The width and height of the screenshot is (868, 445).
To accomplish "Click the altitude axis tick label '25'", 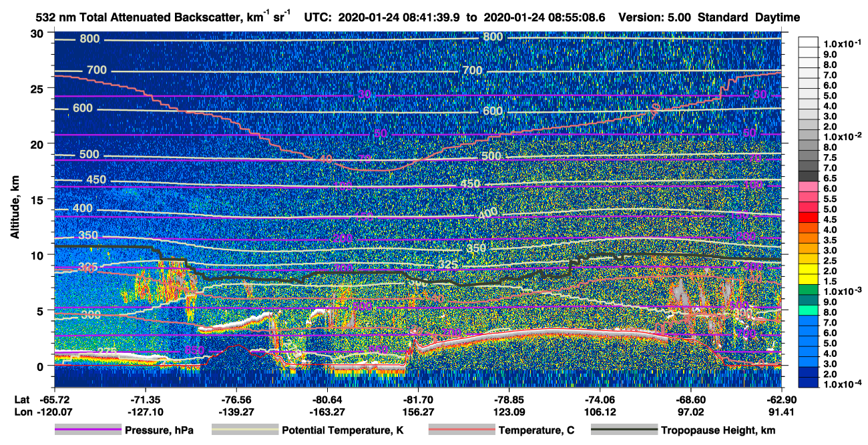I will pos(39,89).
